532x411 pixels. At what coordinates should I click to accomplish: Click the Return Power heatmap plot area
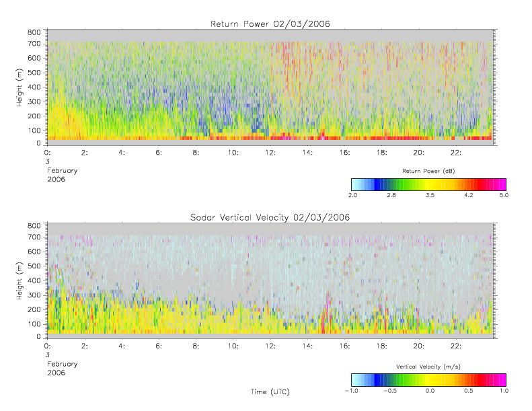point(270,87)
